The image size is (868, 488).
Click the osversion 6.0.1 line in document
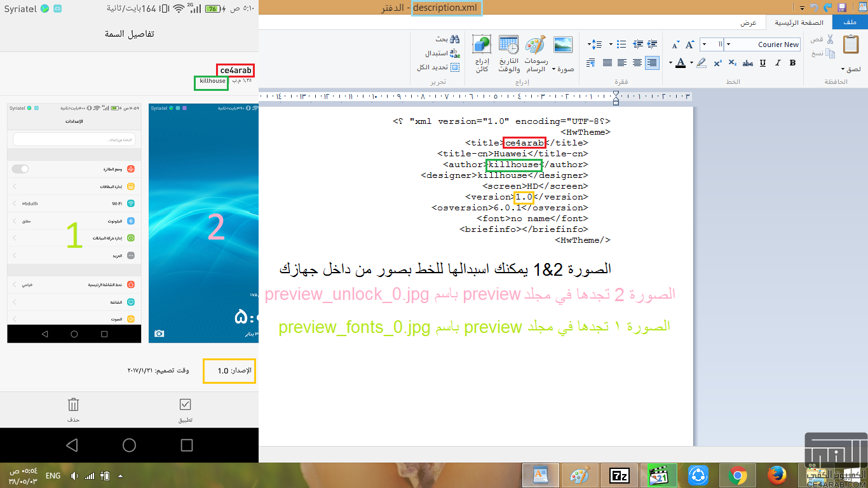pos(510,208)
